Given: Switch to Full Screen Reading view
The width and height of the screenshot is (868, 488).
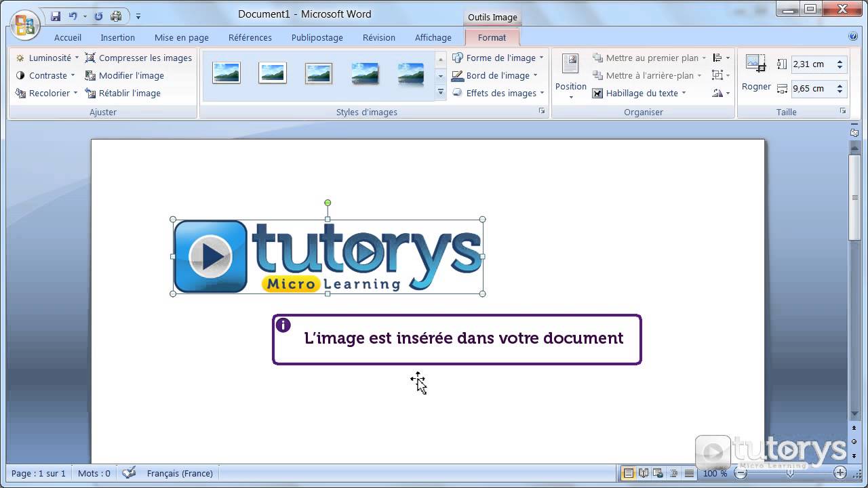Looking at the screenshot, I should point(644,473).
